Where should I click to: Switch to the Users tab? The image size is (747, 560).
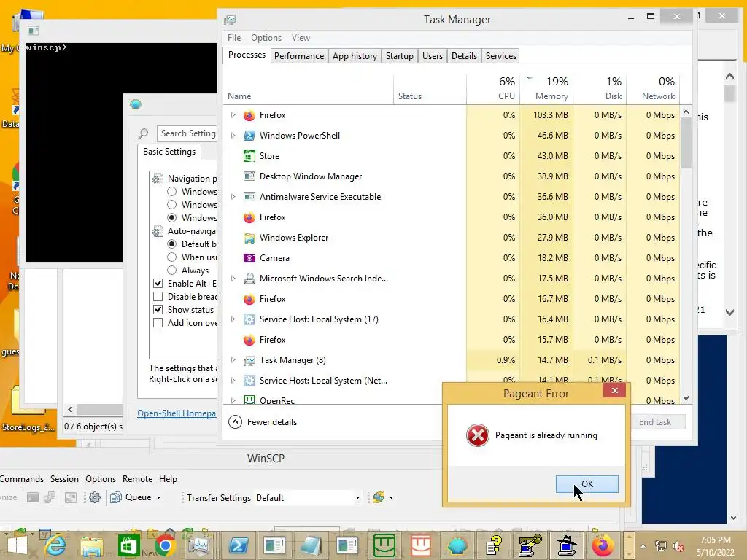point(432,56)
